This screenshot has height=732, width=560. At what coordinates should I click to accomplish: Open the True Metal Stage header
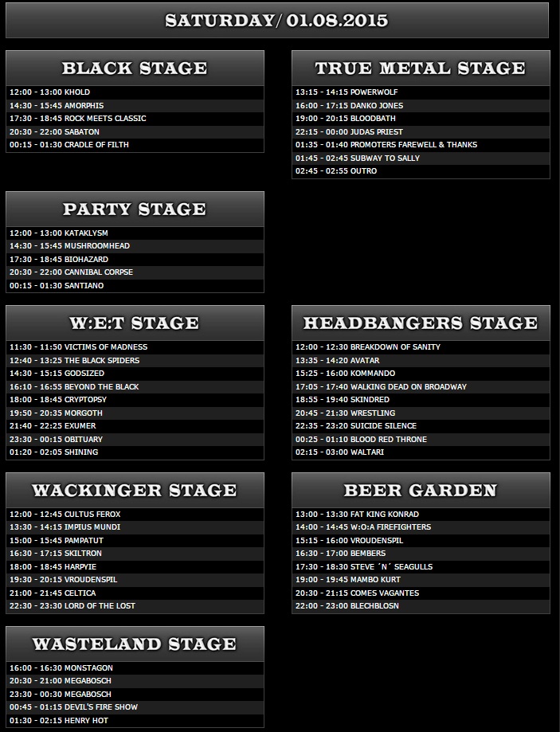pos(421,69)
